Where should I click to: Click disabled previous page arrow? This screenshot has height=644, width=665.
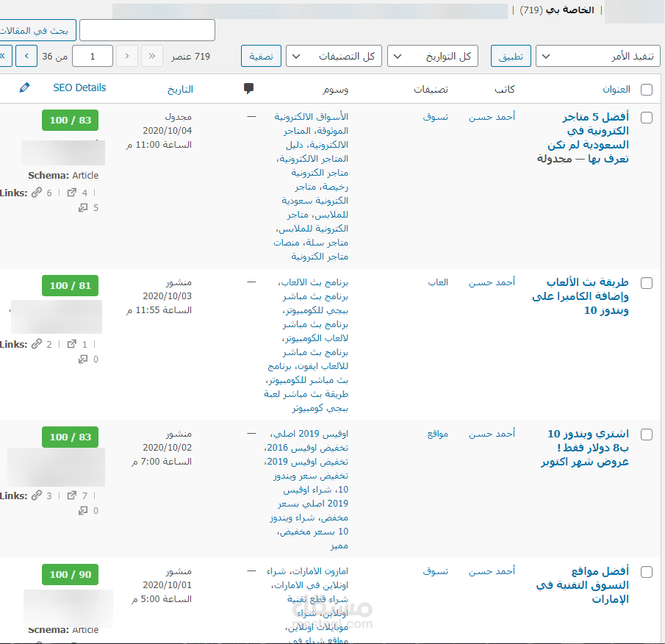pos(127,56)
